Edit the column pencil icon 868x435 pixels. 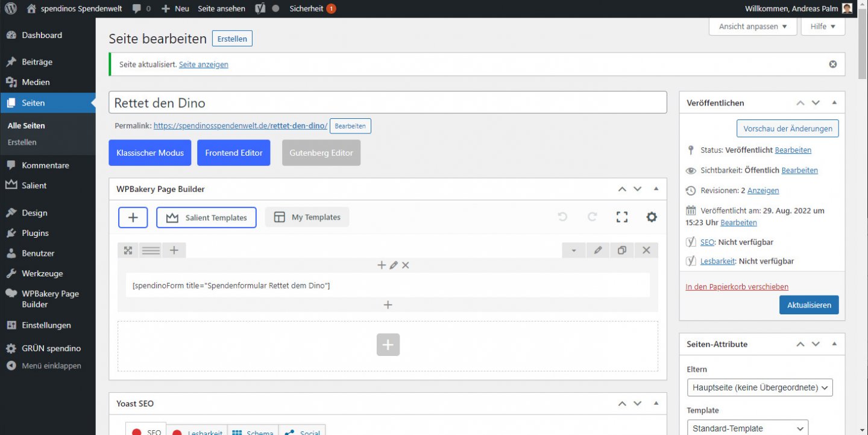point(394,265)
